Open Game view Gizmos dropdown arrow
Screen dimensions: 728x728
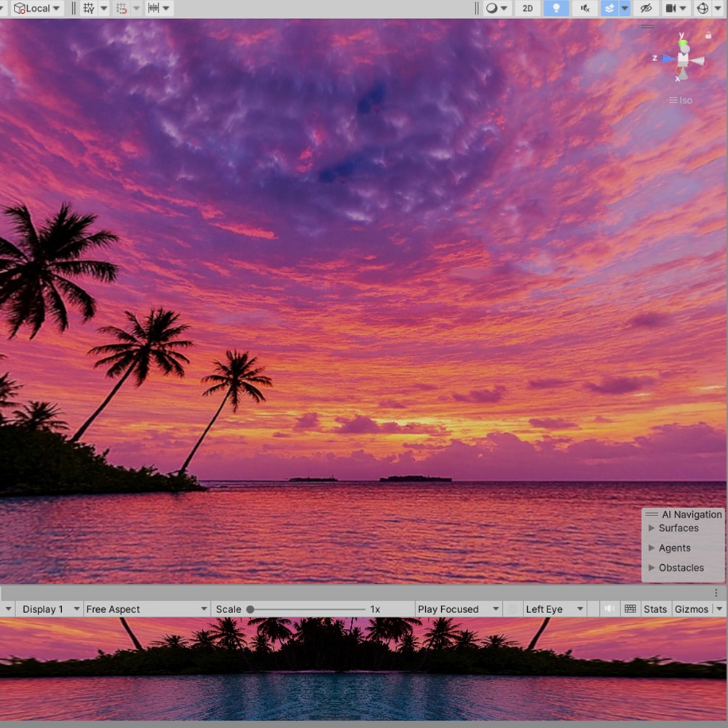tap(719, 609)
